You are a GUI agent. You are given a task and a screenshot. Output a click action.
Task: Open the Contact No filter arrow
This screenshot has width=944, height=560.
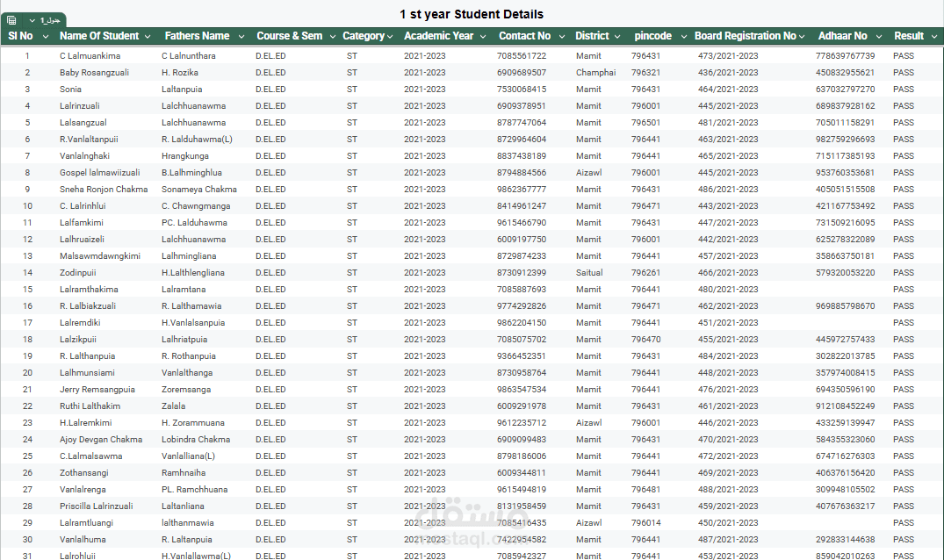pyautogui.click(x=562, y=37)
